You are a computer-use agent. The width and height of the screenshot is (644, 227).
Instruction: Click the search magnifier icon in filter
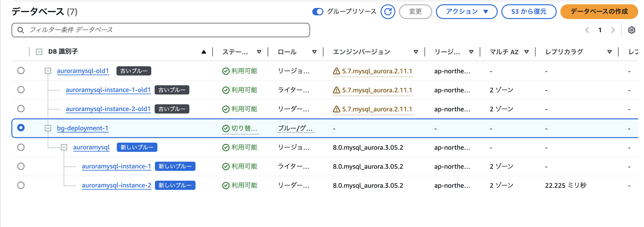[x=21, y=30]
